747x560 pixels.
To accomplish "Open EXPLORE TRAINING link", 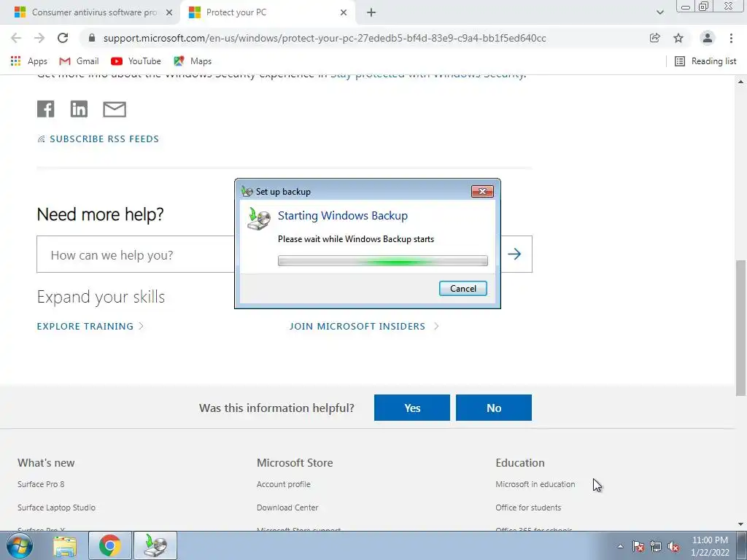I will coord(90,326).
